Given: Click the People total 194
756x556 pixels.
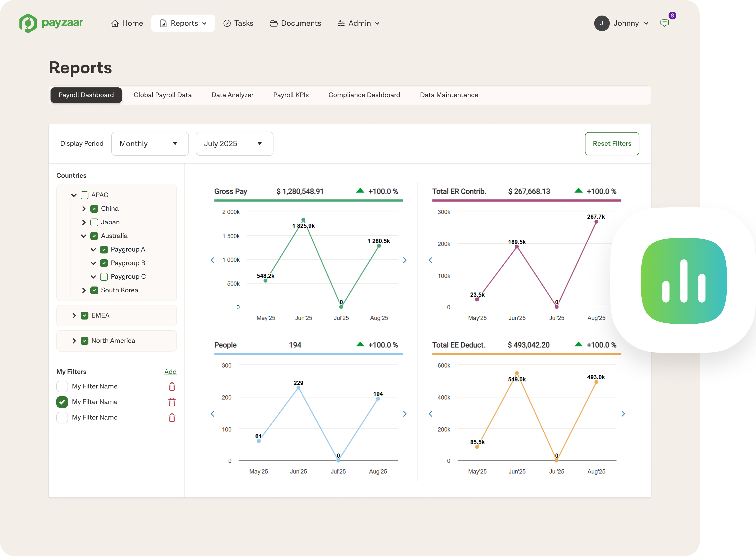Looking at the screenshot, I should pyautogui.click(x=295, y=345).
